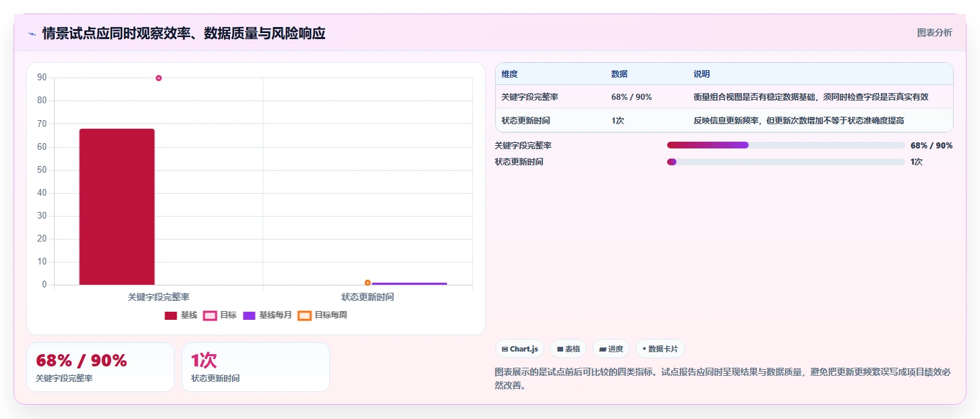Click the 数据 column header
Image resolution: width=980 pixels, height=419 pixels.
point(619,74)
